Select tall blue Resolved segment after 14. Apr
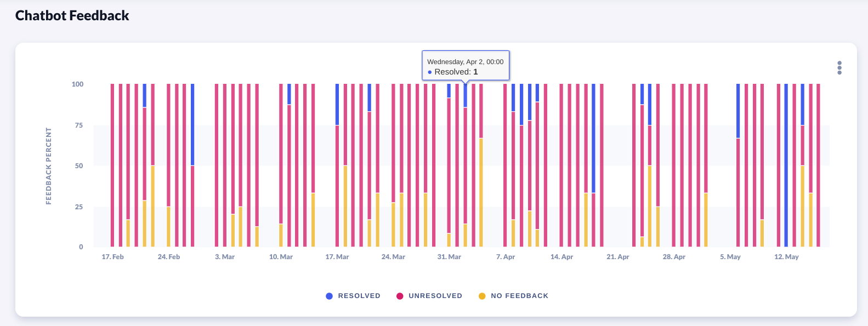868x326 pixels. pyautogui.click(x=593, y=137)
